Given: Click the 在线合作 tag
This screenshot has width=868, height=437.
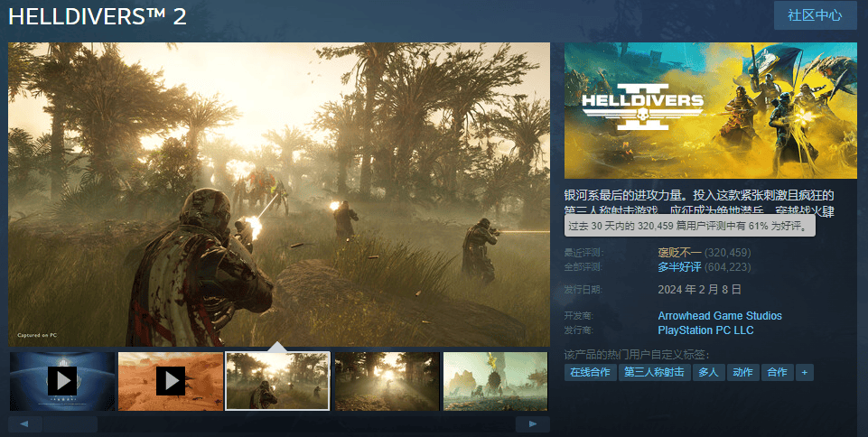Looking at the screenshot, I should pyautogui.click(x=590, y=372).
